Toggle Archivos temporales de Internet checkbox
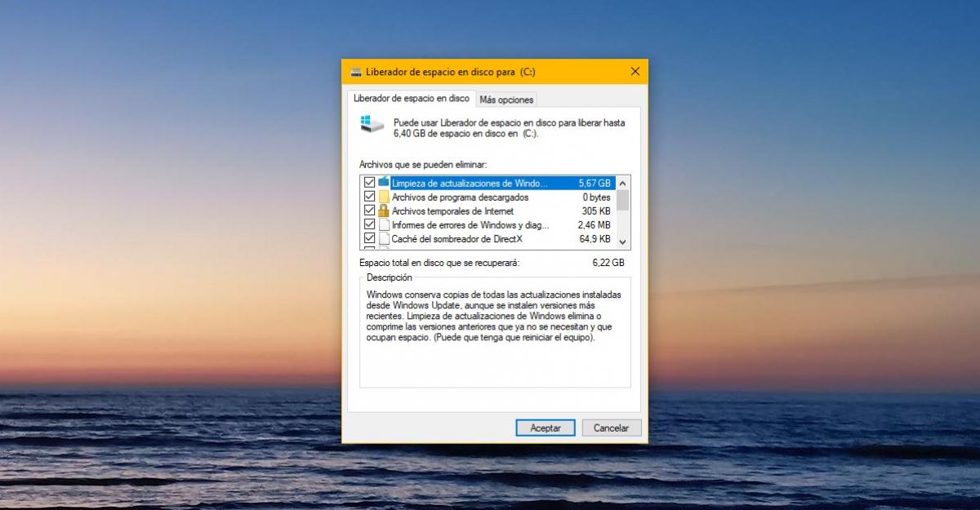This screenshot has height=510, width=980. [x=370, y=211]
